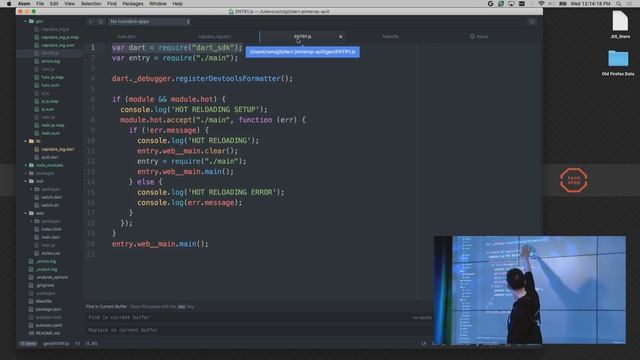640x360 pixels.
Task: Open quill.dart in the lib folder
Action: 50,157
